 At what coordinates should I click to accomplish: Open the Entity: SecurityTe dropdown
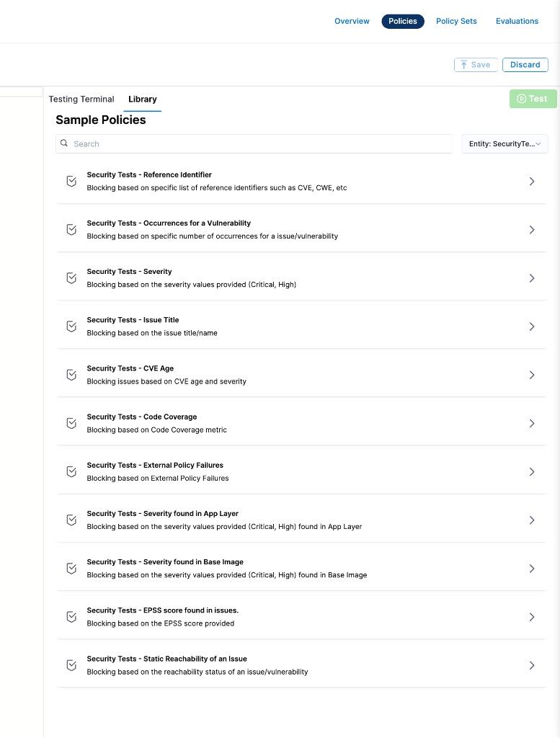[x=505, y=143]
